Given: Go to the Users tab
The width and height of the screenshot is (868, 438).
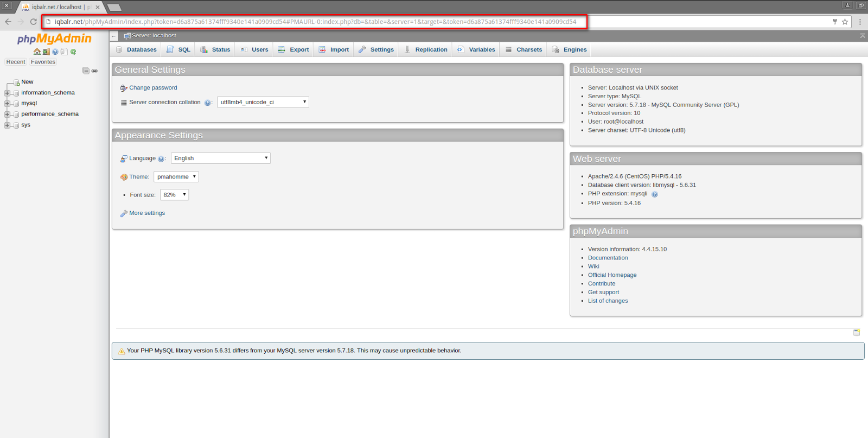Looking at the screenshot, I should click(x=254, y=49).
